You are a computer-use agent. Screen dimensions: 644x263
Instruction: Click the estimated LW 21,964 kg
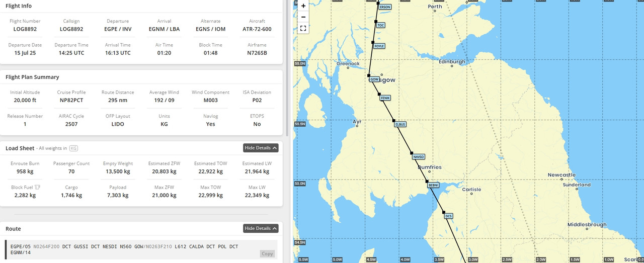(257, 171)
